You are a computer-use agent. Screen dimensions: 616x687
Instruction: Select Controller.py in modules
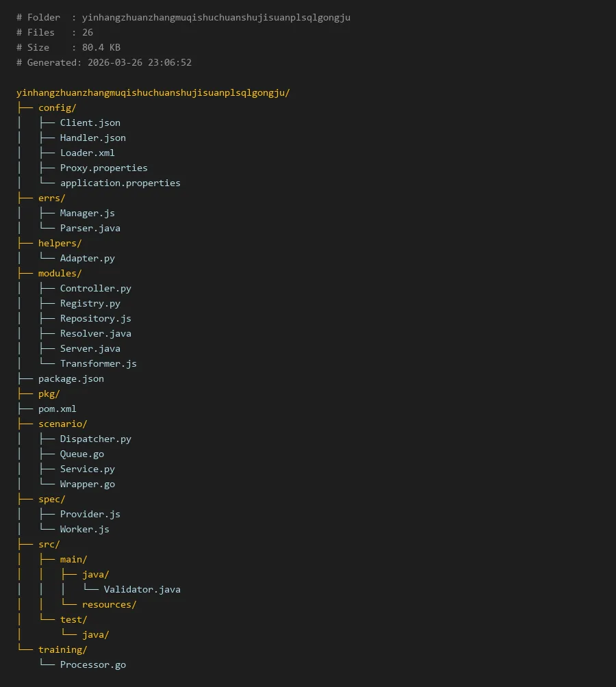95,289
